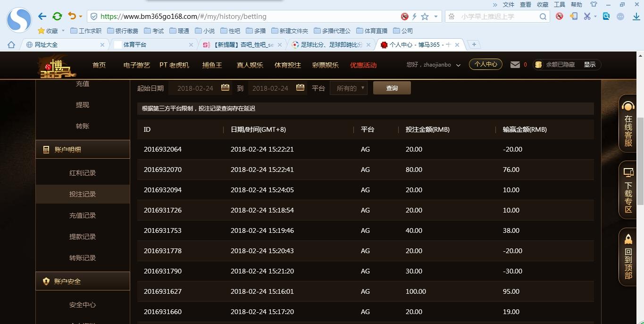Viewport: 644px width, 324px height.
Task: Go back with the browser back arrow
Action: tap(42, 16)
